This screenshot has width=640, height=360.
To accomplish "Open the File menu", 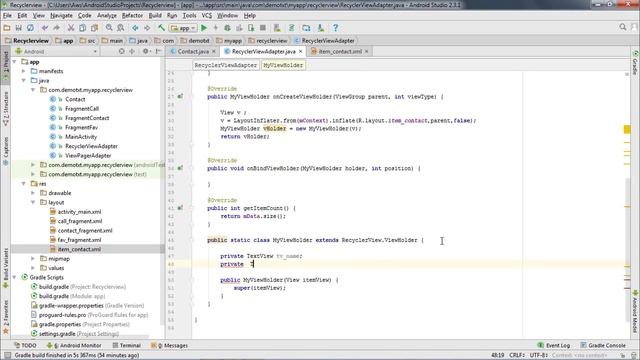I will [7, 16].
